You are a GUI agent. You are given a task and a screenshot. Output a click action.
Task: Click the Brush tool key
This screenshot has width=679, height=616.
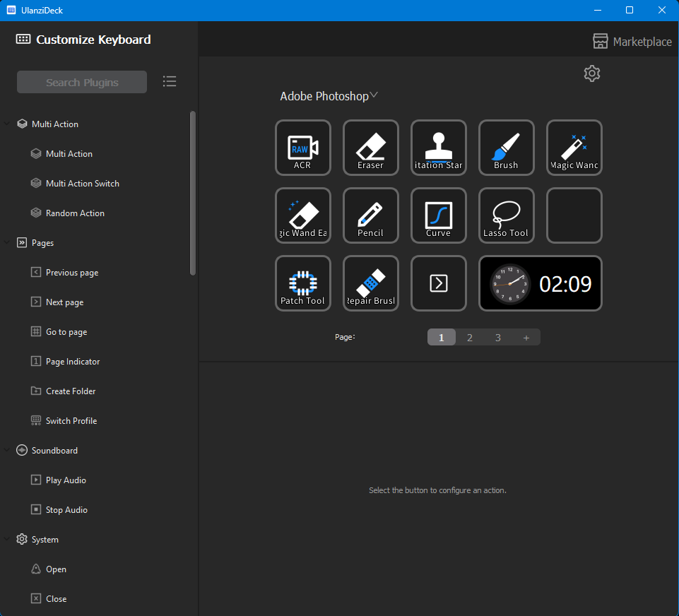pos(506,148)
